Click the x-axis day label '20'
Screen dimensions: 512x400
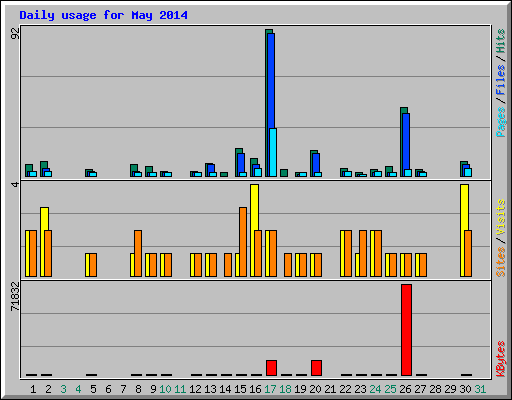point(315,389)
